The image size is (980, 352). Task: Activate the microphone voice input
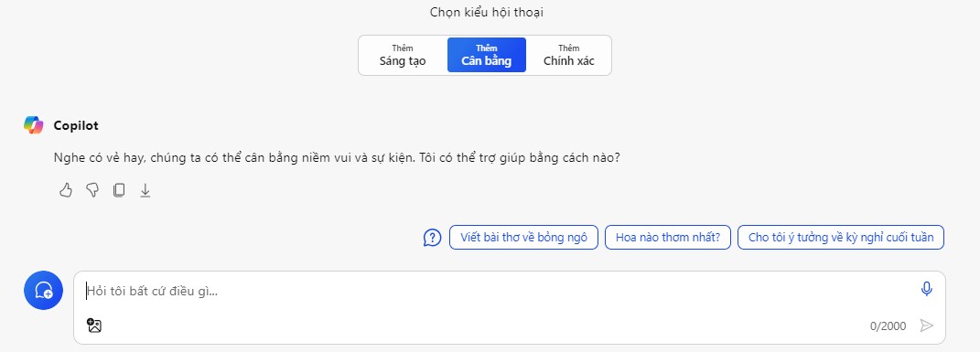(926, 289)
